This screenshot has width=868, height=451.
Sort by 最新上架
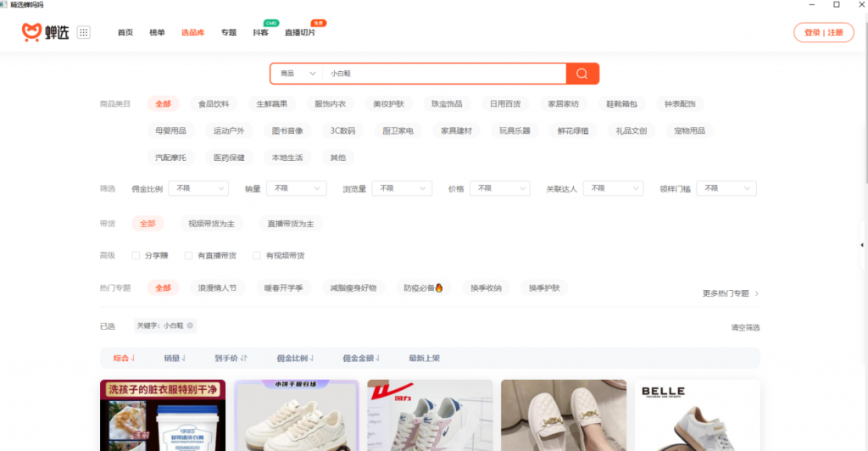(x=425, y=358)
